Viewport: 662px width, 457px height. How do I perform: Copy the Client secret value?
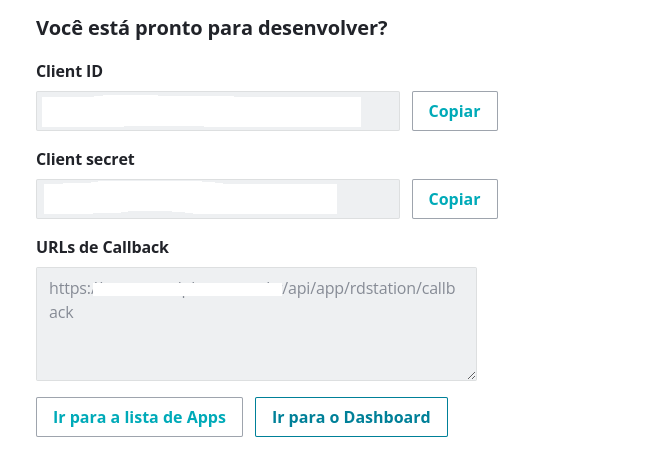click(x=454, y=199)
